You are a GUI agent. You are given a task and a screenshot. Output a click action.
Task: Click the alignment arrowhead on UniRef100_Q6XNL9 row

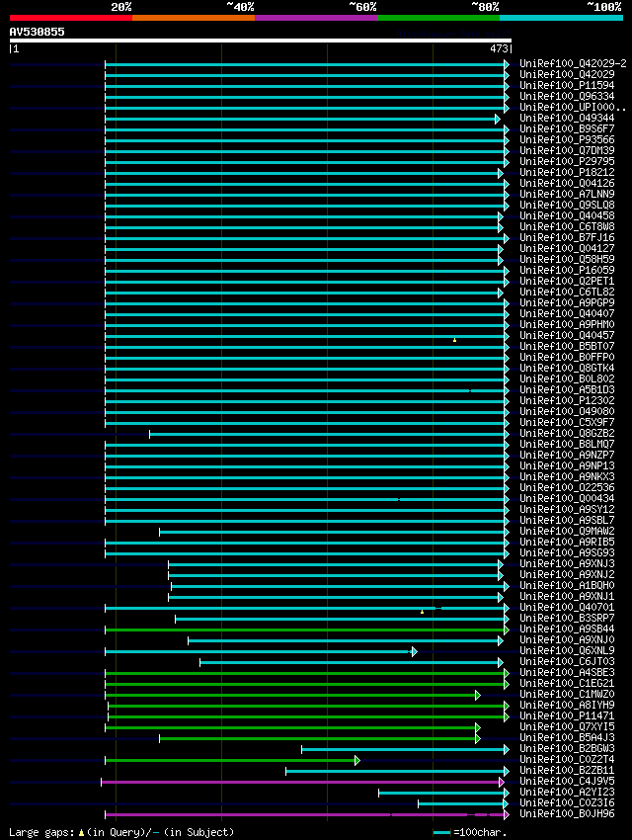414,651
